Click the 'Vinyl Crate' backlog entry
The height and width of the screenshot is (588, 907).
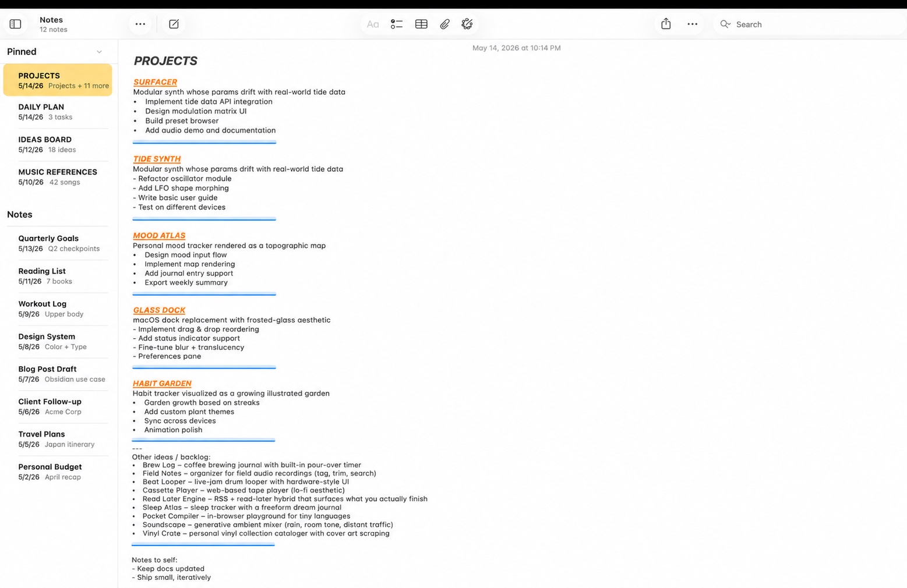click(x=266, y=533)
